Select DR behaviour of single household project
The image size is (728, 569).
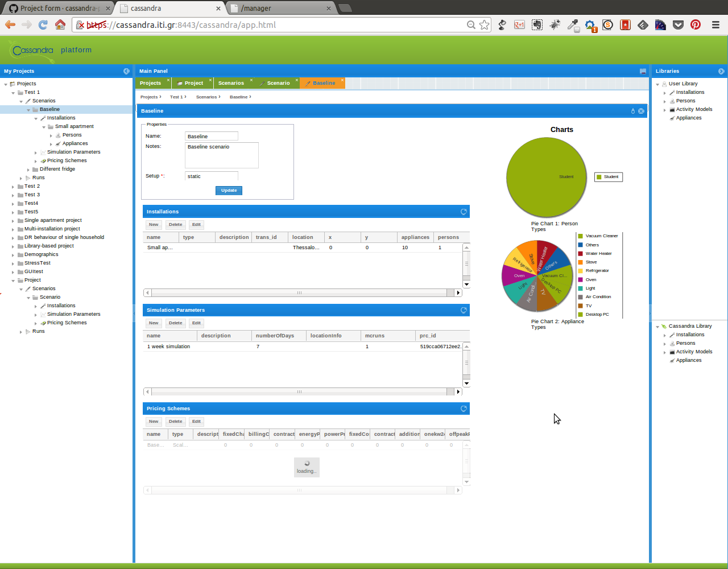[x=64, y=238]
